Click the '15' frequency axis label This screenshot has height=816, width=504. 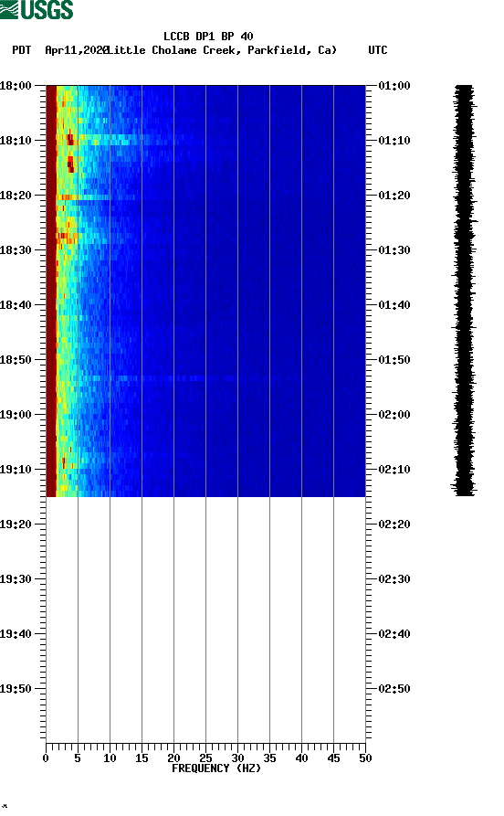click(x=142, y=758)
